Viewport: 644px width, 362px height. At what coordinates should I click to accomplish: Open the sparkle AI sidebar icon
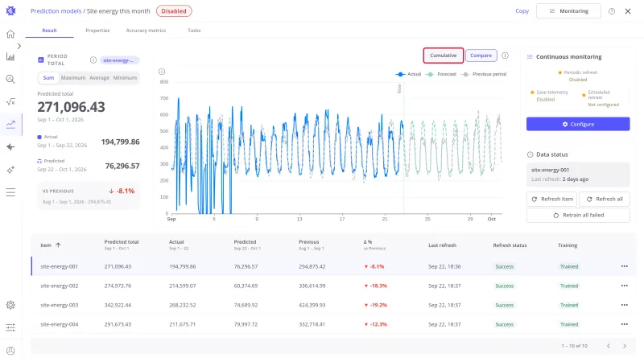click(x=10, y=170)
